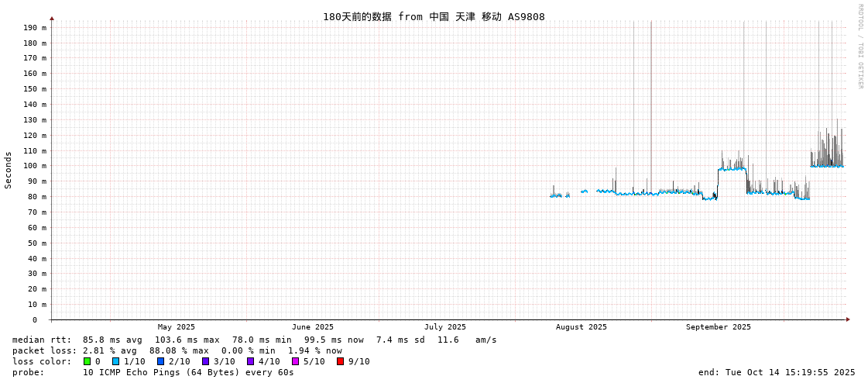Click the magenta 5/10 loss swatch
868x383 pixels.
pos(296,361)
